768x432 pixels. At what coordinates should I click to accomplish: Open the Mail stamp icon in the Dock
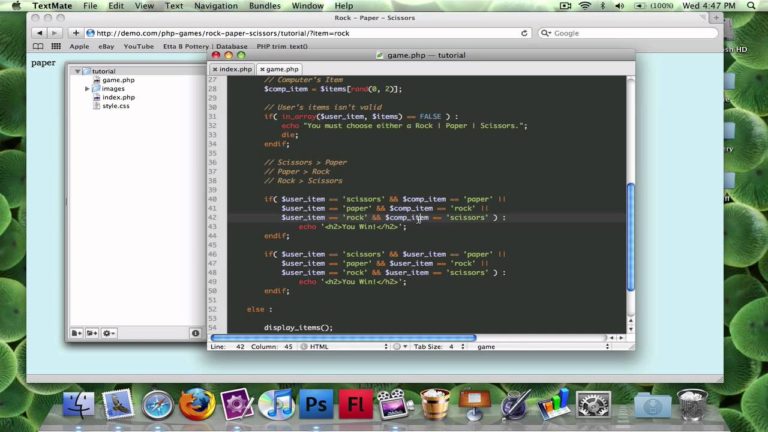(x=118, y=405)
